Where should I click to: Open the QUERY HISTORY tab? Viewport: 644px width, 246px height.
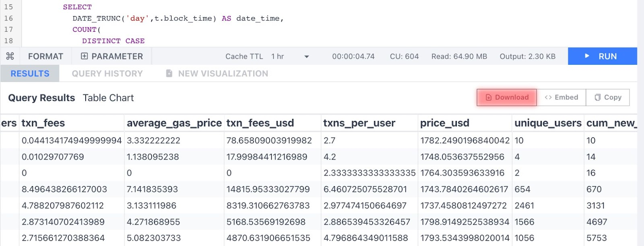click(x=107, y=74)
